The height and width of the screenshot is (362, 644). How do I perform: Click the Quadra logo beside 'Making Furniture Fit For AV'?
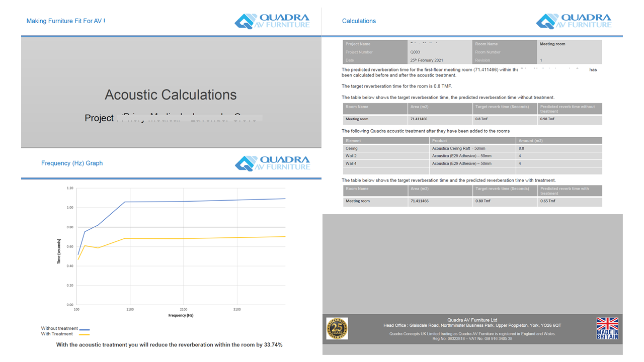pyautogui.click(x=272, y=21)
